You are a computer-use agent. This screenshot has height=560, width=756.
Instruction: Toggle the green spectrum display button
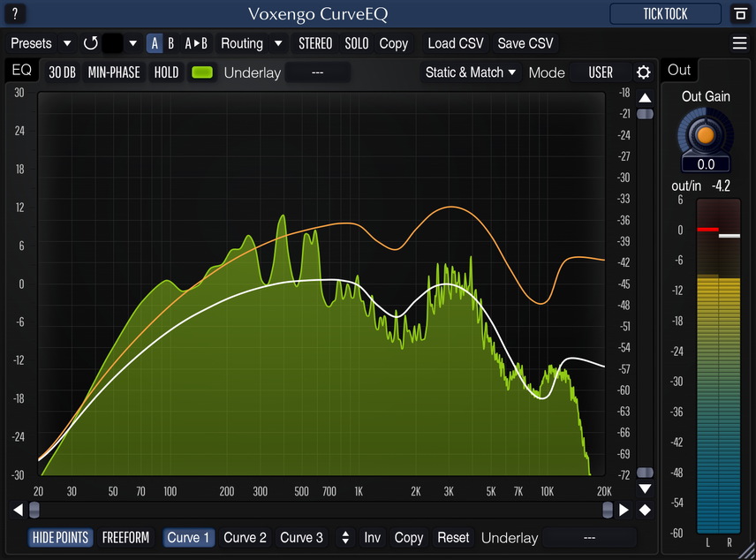click(202, 72)
